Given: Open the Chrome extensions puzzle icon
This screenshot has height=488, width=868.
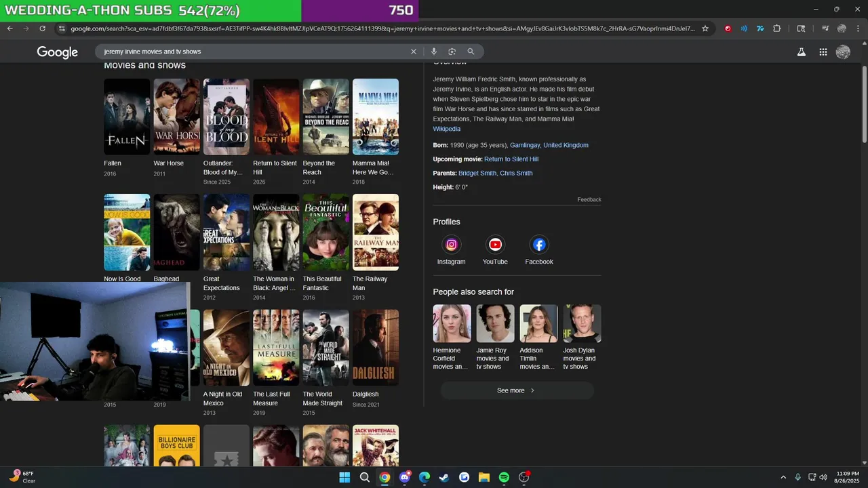Looking at the screenshot, I should pos(777,28).
